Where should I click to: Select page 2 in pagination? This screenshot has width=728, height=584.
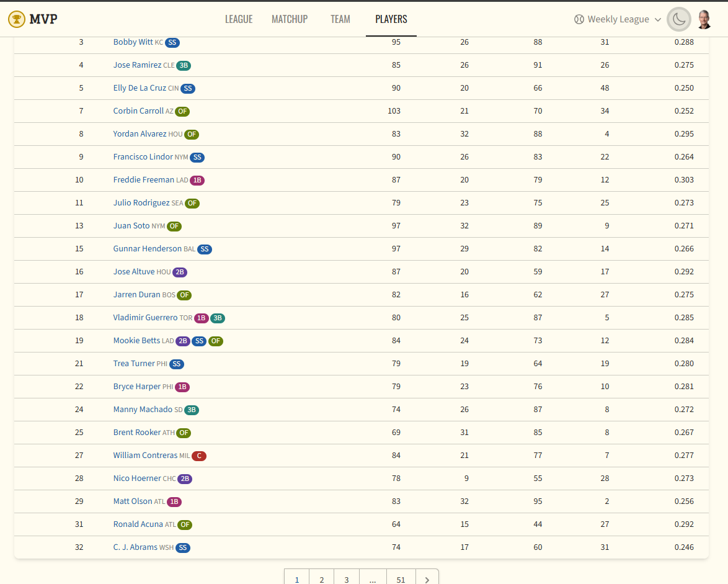tap(322, 579)
